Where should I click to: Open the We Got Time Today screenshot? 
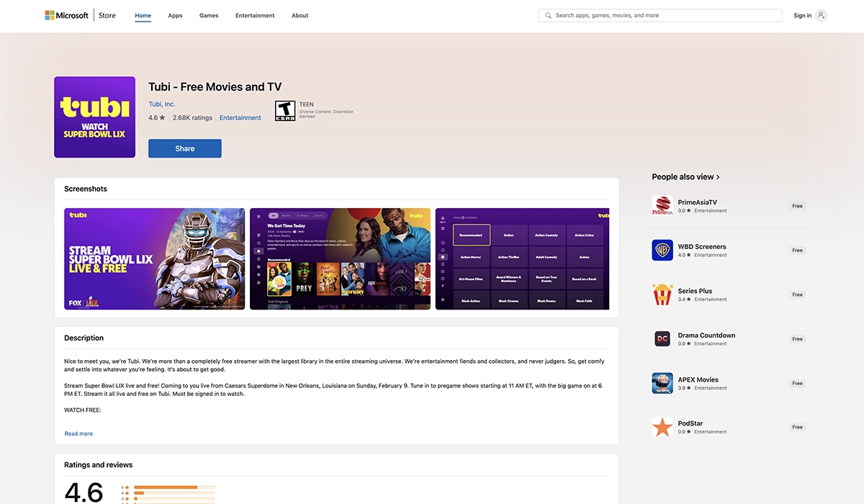(x=340, y=258)
